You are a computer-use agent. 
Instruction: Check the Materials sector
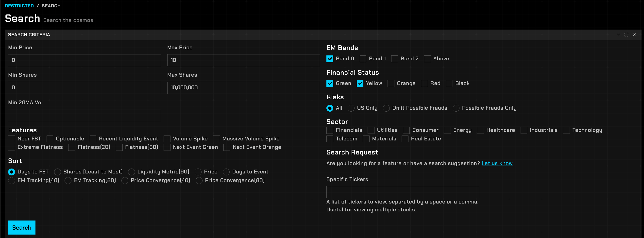(x=366, y=139)
